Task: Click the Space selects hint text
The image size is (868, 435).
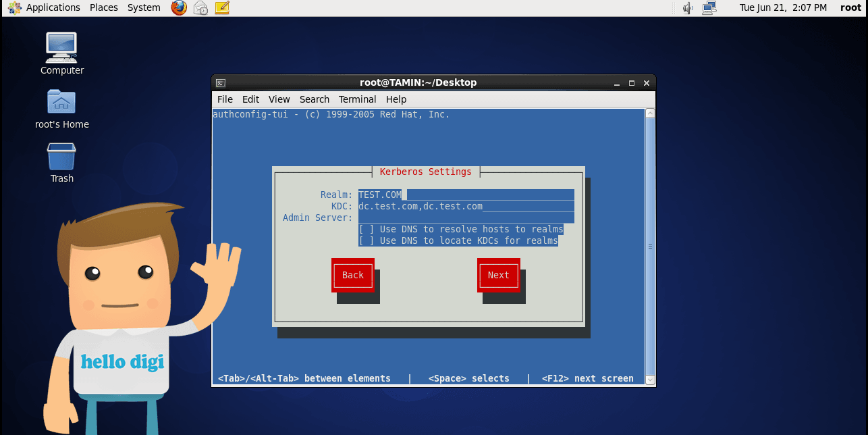Action: pyautogui.click(x=469, y=378)
